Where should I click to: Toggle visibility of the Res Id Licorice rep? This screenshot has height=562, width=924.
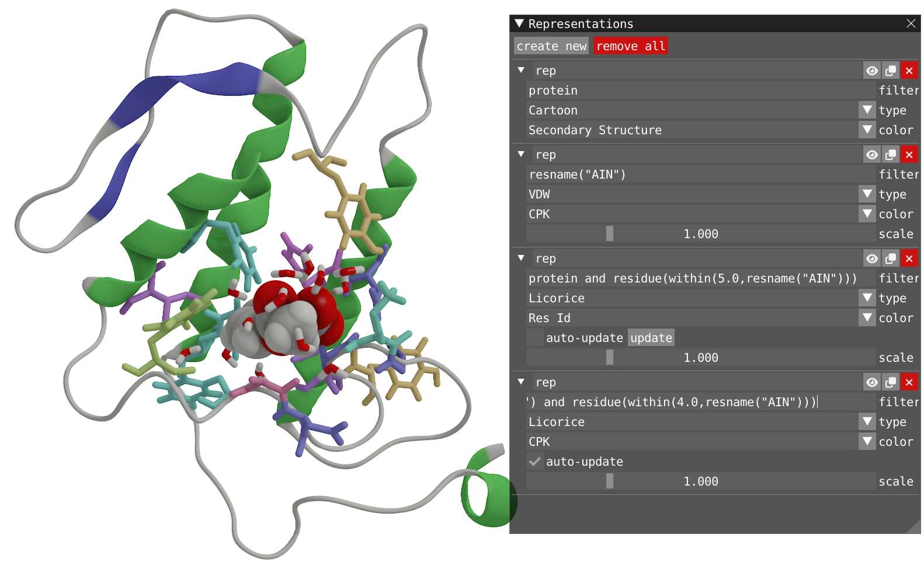pyautogui.click(x=872, y=259)
